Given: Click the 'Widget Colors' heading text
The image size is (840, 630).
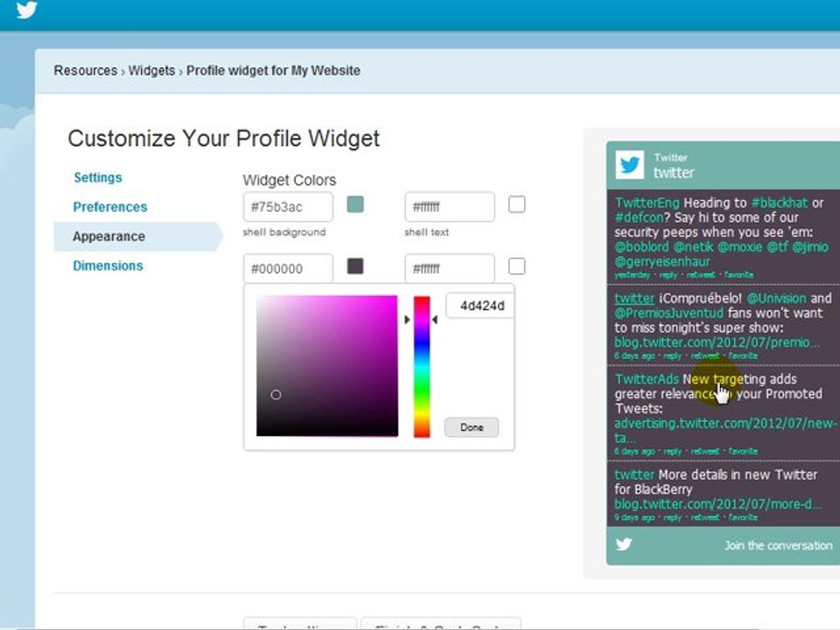Looking at the screenshot, I should (290, 180).
